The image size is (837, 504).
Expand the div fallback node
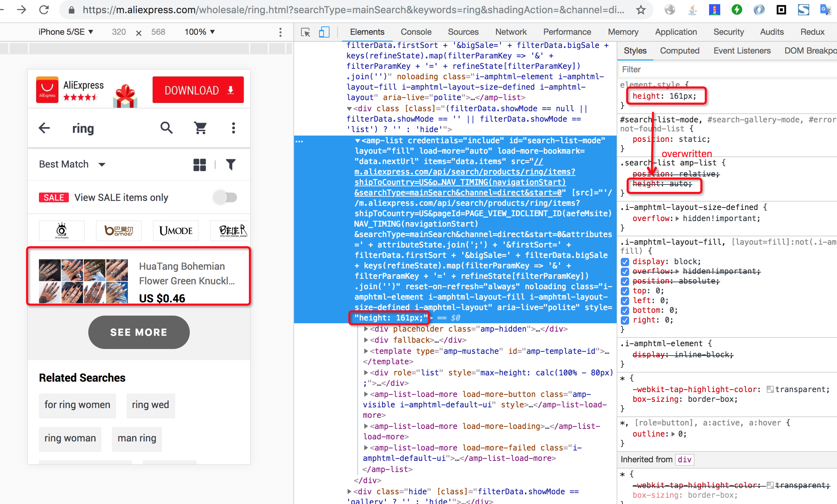click(x=366, y=340)
